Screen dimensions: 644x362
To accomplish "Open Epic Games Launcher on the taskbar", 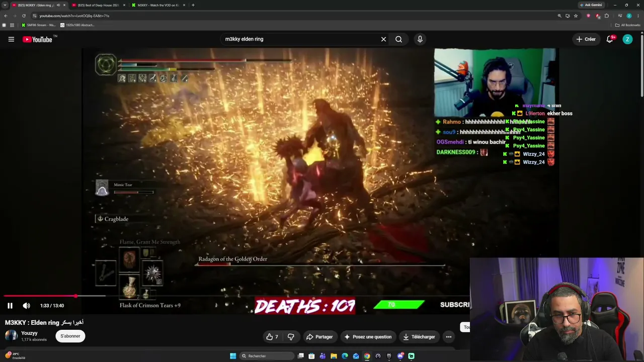I will pyautogui.click(x=389, y=356).
